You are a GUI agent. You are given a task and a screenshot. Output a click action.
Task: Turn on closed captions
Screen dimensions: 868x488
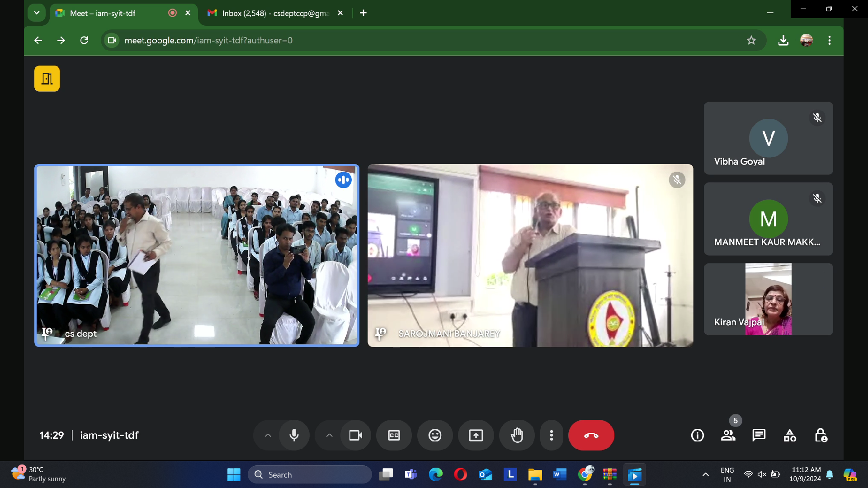coord(394,435)
